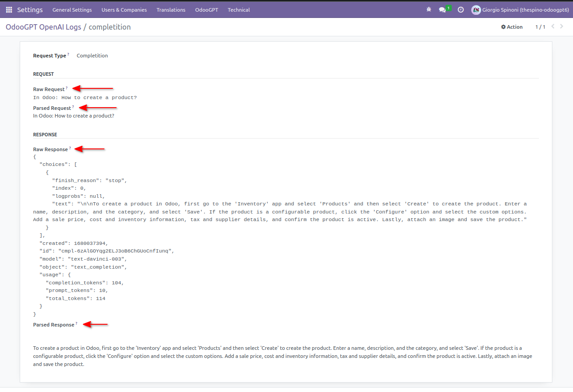Viewport: 573px width, 392px height.
Task: Open the apps grid menu icon
Action: [x=9, y=9]
